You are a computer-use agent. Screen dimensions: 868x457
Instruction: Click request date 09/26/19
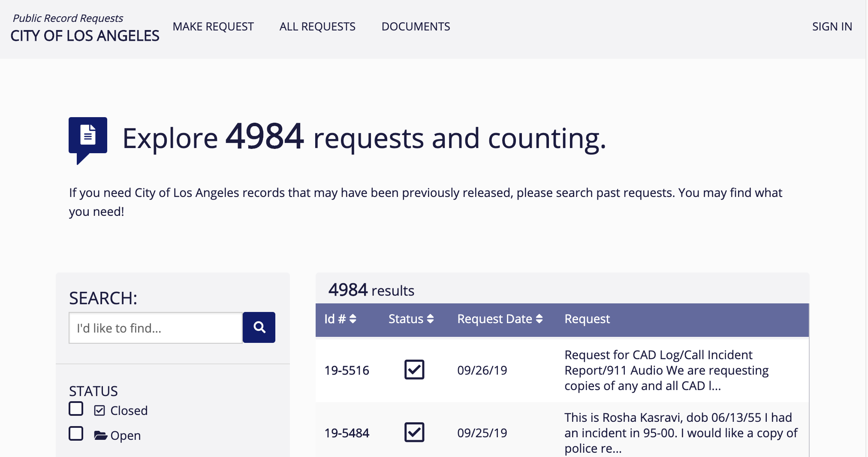click(482, 370)
